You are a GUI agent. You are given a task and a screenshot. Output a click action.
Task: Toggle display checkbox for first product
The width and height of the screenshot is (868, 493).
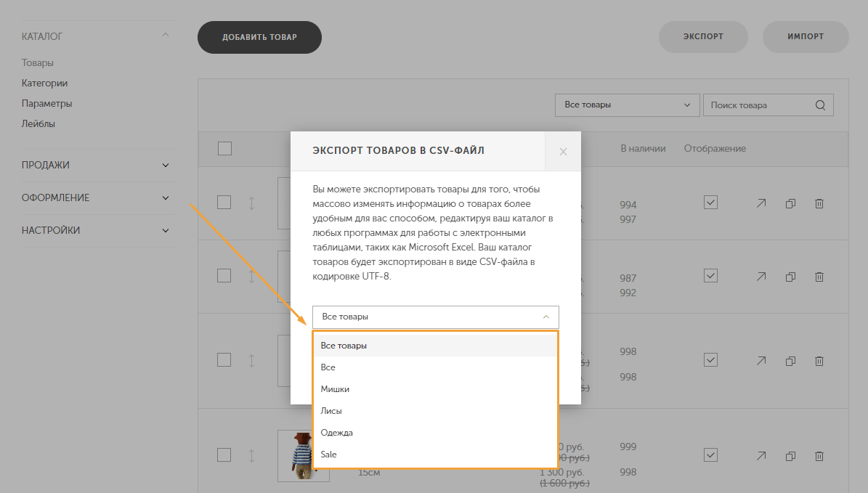[711, 202]
